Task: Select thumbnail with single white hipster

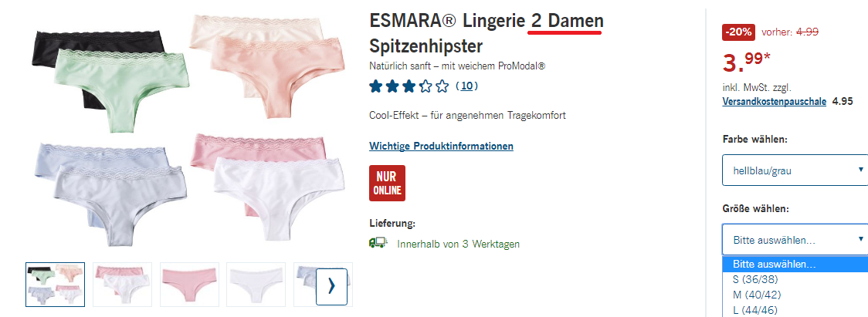Action: (256, 285)
